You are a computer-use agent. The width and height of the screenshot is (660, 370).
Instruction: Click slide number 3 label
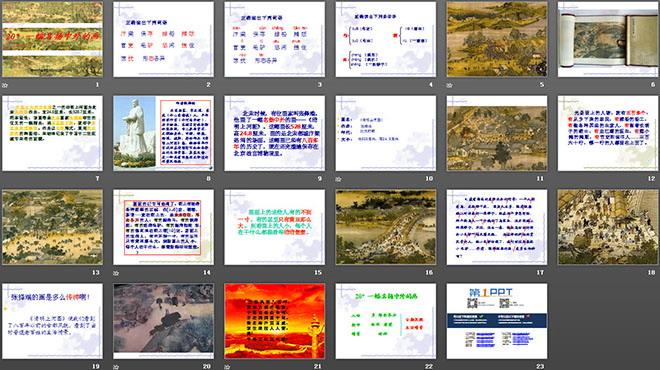(x=319, y=85)
